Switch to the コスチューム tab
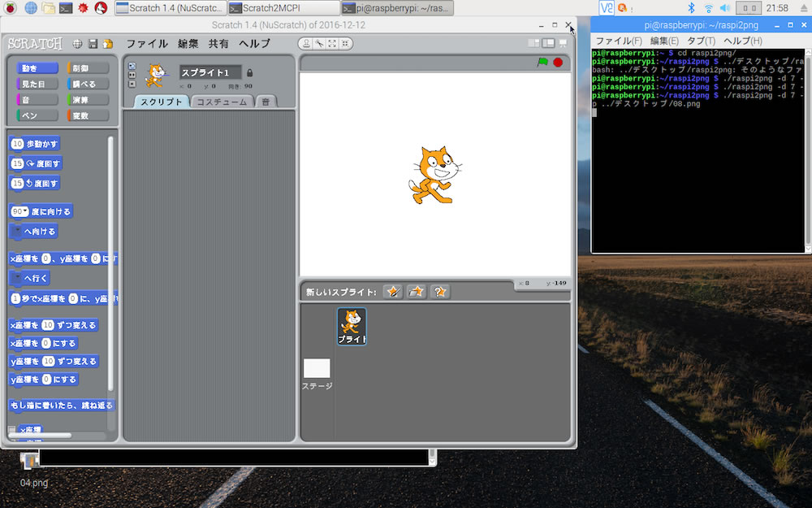The image size is (812, 508). click(x=222, y=102)
